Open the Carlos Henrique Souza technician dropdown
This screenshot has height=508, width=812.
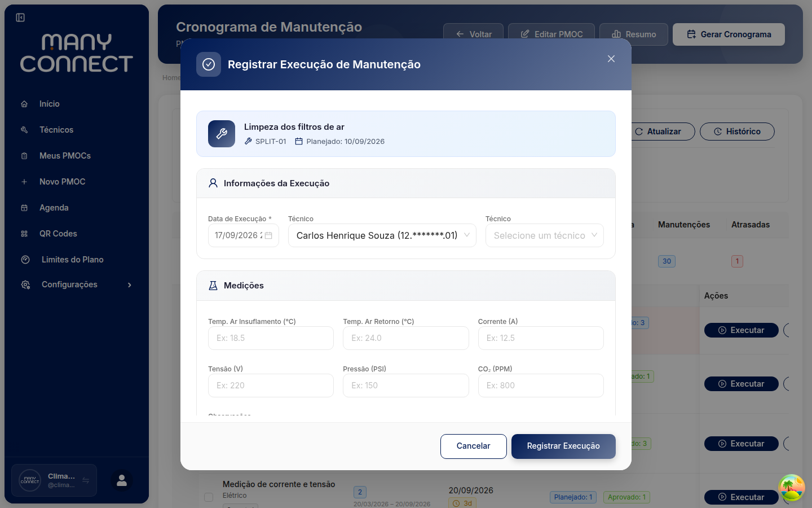(382, 235)
